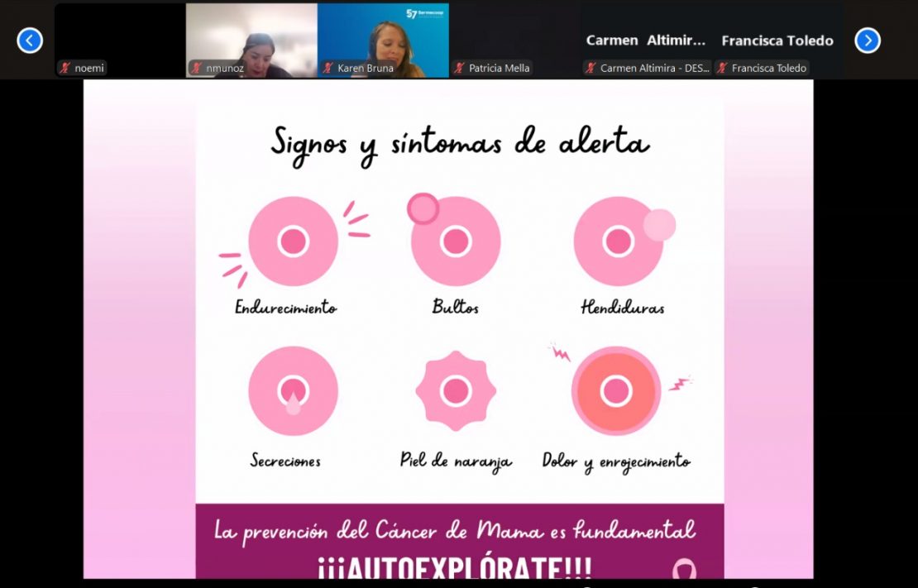Screen dimensions: 918x588
Task: Click the muted microphone icon beside noemi
Action: (65, 68)
